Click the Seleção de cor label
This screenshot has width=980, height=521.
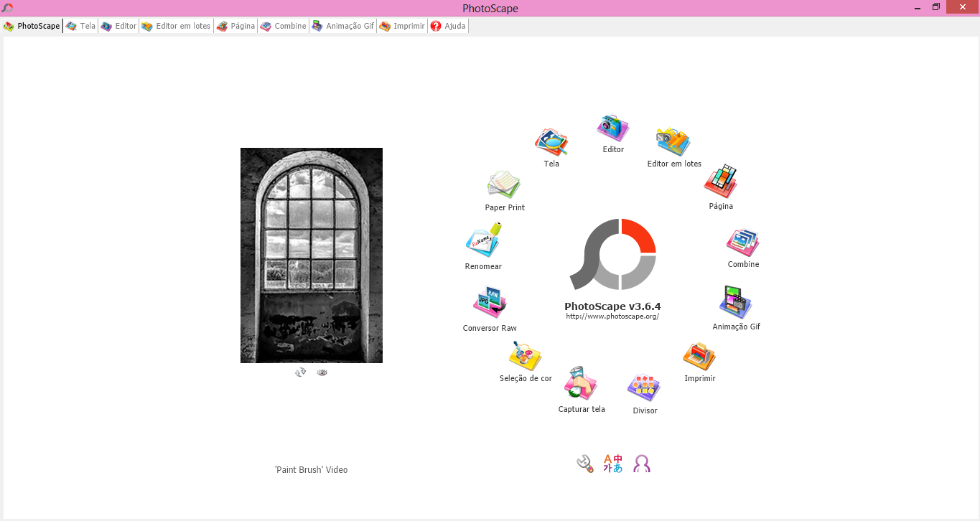526,378
